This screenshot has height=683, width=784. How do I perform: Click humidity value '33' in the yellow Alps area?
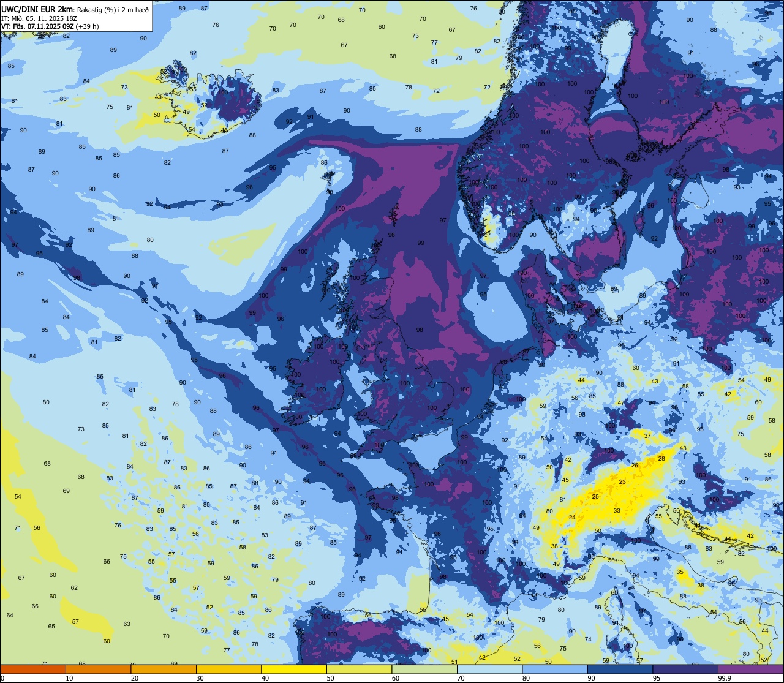click(617, 511)
